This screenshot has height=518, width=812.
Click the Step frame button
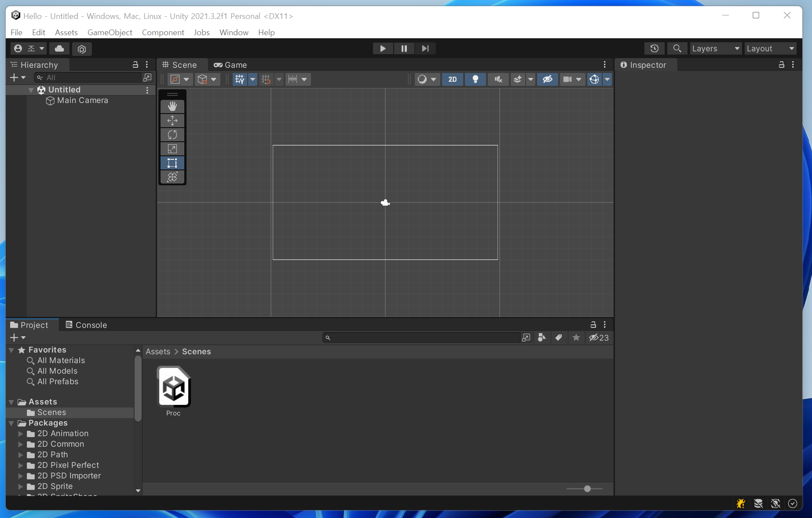[x=425, y=48]
